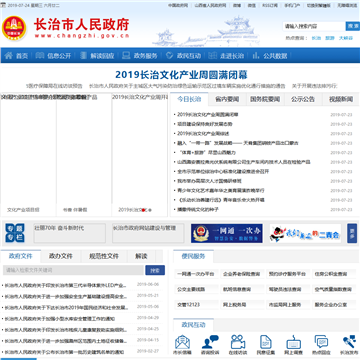Open the 首页 home icon in navigation
The height and width of the screenshot is (360, 360).
8,56
